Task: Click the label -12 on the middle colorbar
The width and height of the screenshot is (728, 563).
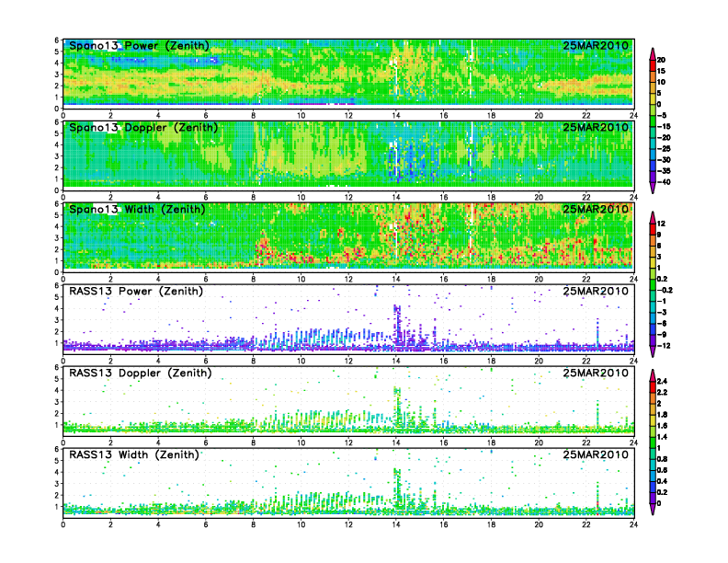Action: point(664,346)
